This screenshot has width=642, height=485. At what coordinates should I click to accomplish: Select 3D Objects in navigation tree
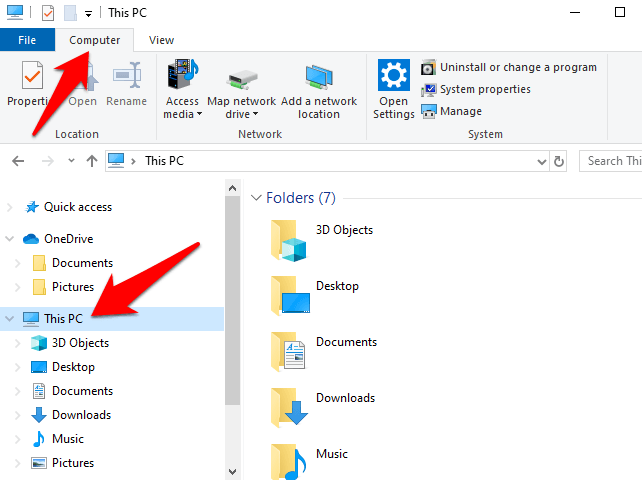pos(80,343)
